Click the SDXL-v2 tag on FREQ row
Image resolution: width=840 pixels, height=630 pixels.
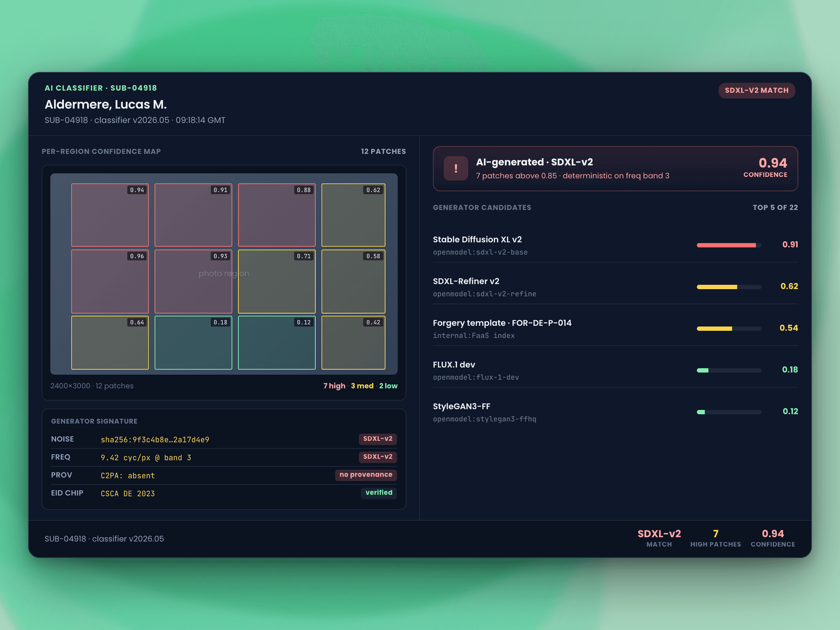coord(378,457)
